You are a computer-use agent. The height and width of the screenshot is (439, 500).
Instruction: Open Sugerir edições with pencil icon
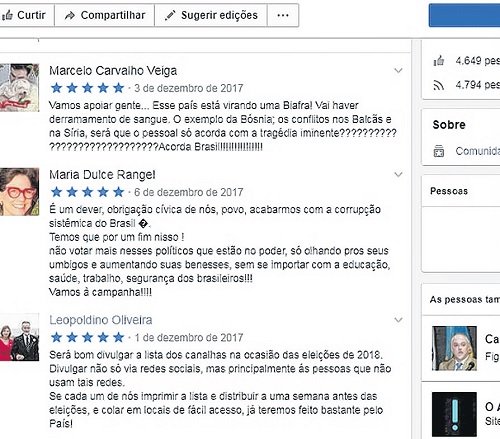(211, 15)
